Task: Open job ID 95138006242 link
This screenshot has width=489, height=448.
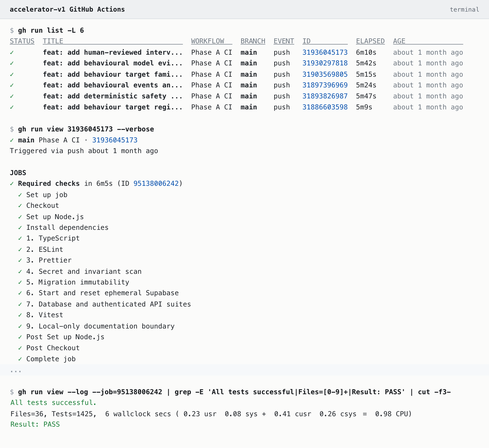Action: (x=156, y=184)
